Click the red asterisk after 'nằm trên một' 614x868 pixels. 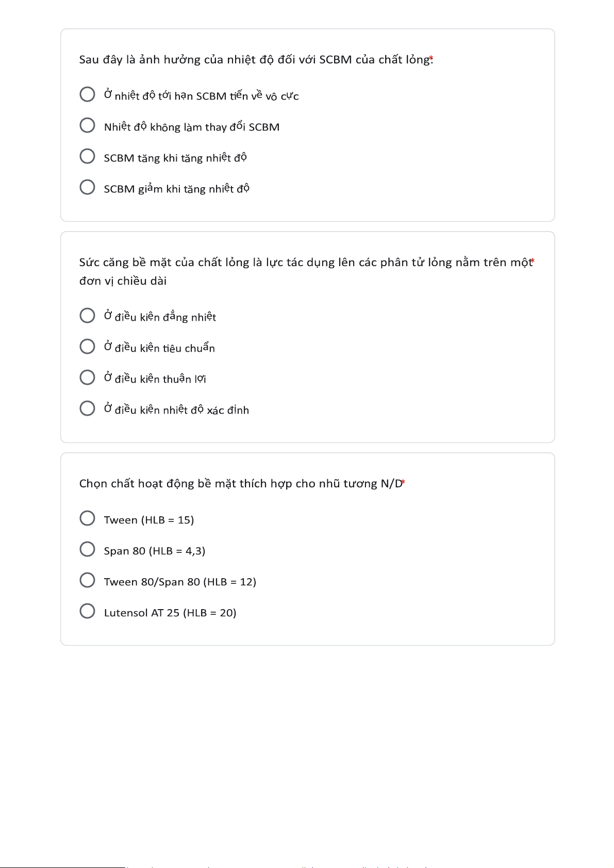(533, 261)
